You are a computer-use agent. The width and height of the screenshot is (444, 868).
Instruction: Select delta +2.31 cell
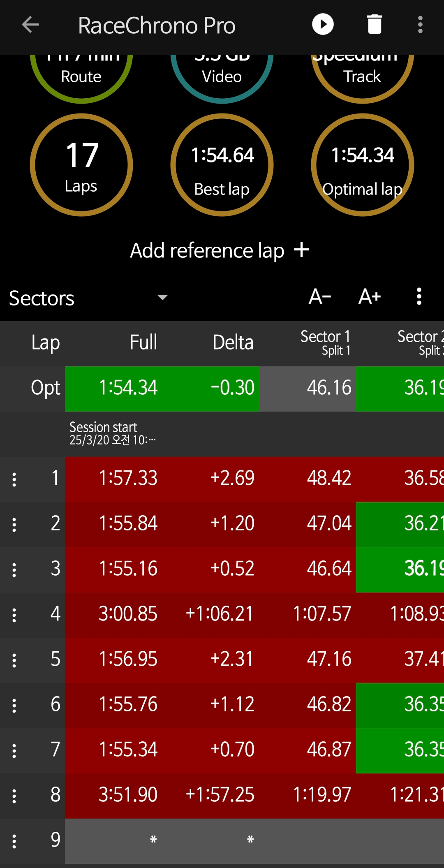coord(210,660)
